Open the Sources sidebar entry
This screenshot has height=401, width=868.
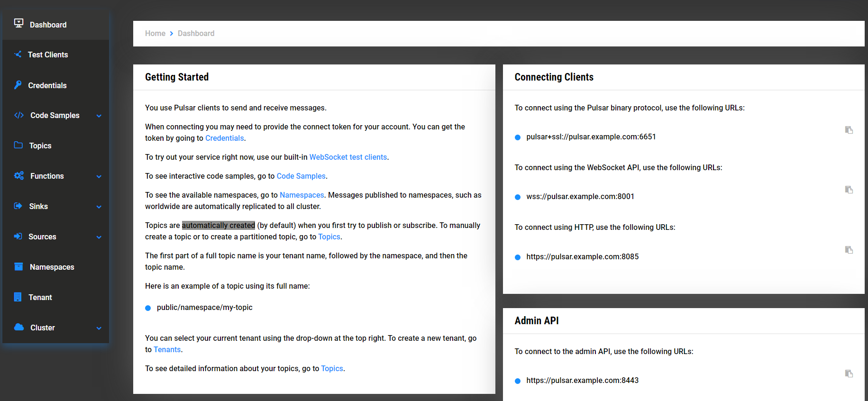[56, 237]
